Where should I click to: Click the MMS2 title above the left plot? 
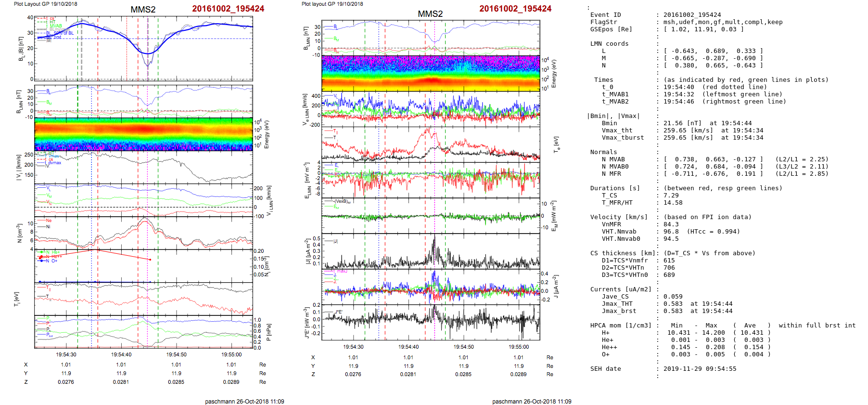click(x=143, y=10)
